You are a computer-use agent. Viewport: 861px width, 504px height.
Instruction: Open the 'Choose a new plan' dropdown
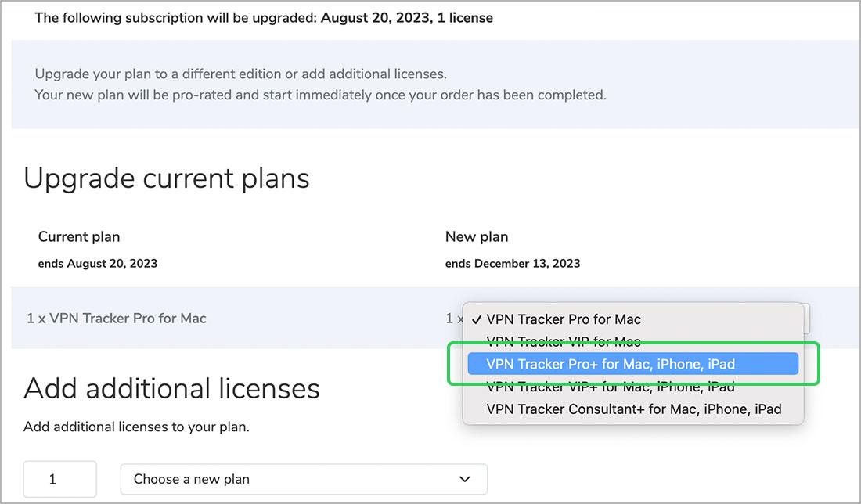pos(303,479)
